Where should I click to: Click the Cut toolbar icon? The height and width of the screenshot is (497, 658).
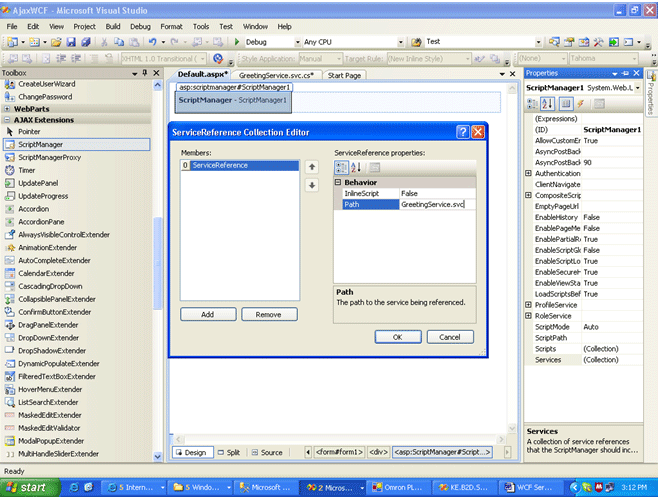[104, 42]
